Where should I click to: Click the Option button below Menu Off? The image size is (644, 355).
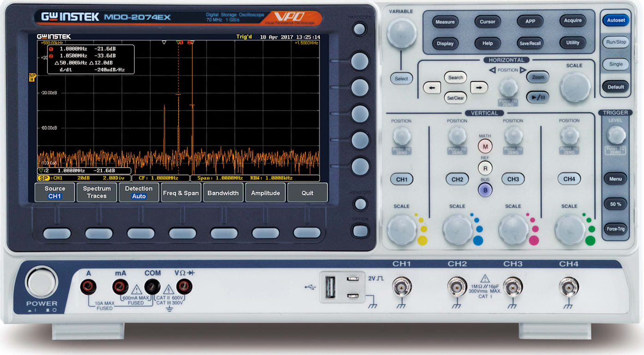(360, 231)
